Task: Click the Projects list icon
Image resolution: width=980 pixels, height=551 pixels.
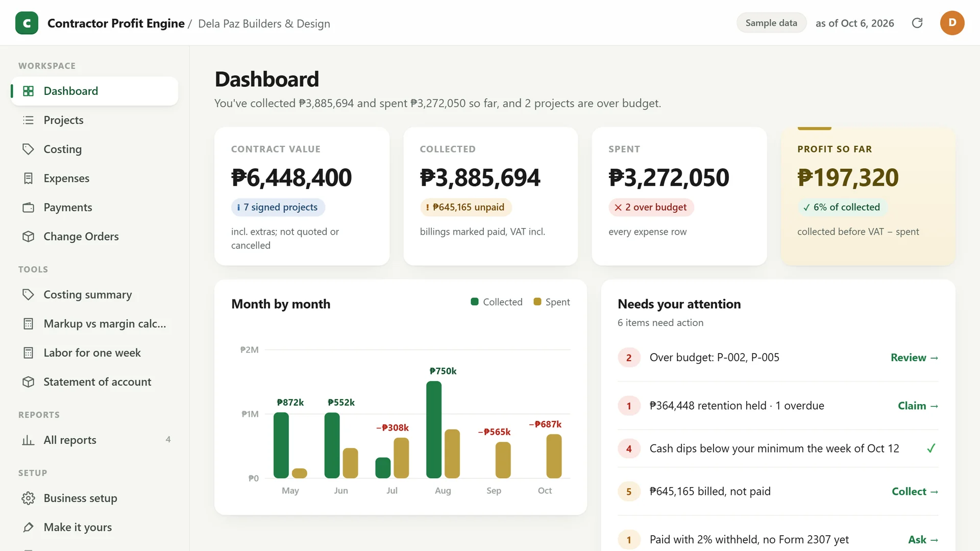Action: (29, 120)
